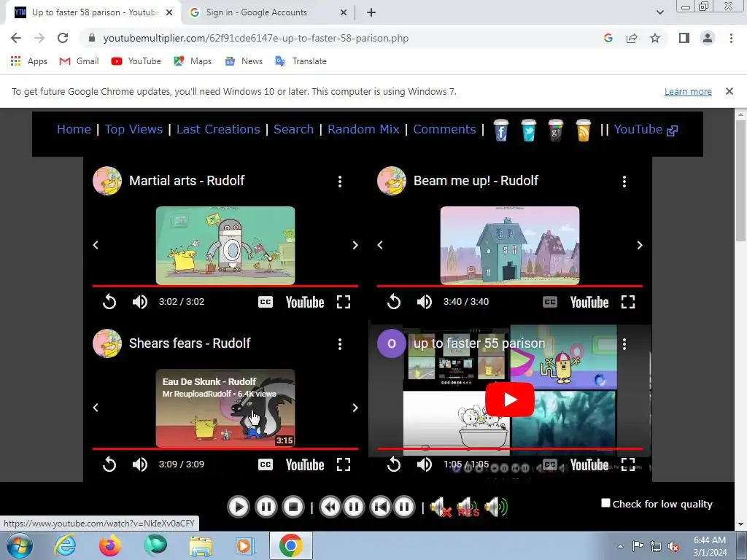The height and width of the screenshot is (560, 747).
Task: Mute the Martial arts - Rudolf video
Action: pos(139,302)
